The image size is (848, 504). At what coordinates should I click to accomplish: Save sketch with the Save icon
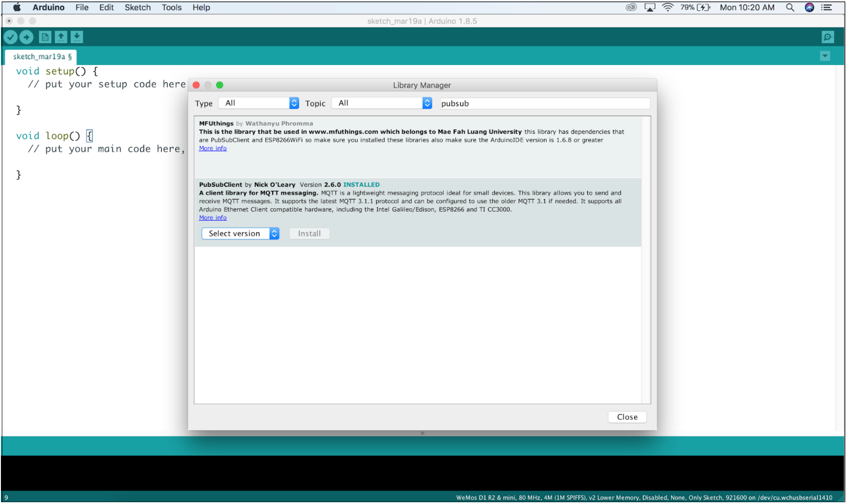point(77,37)
